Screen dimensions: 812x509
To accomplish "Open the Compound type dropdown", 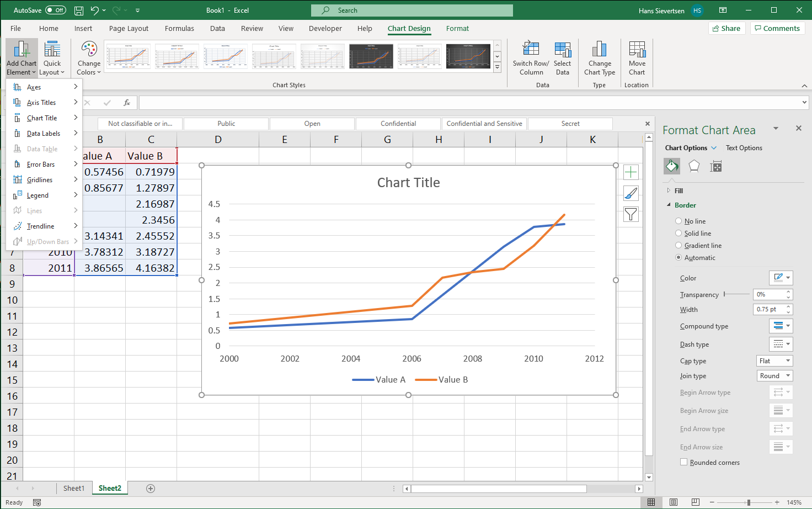I will click(x=781, y=326).
